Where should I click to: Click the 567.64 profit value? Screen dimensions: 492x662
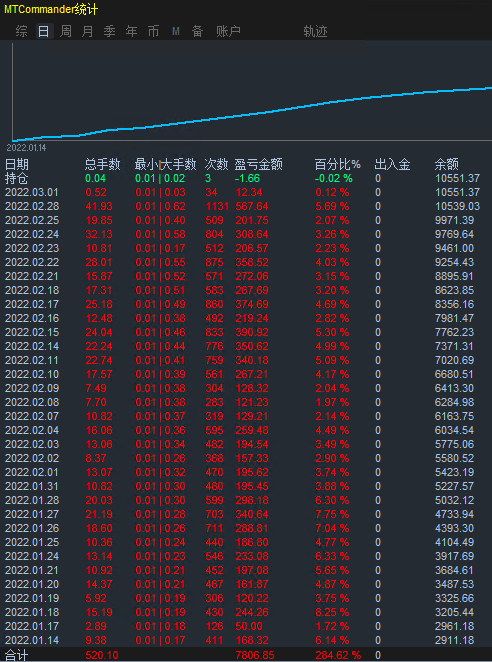click(252, 206)
